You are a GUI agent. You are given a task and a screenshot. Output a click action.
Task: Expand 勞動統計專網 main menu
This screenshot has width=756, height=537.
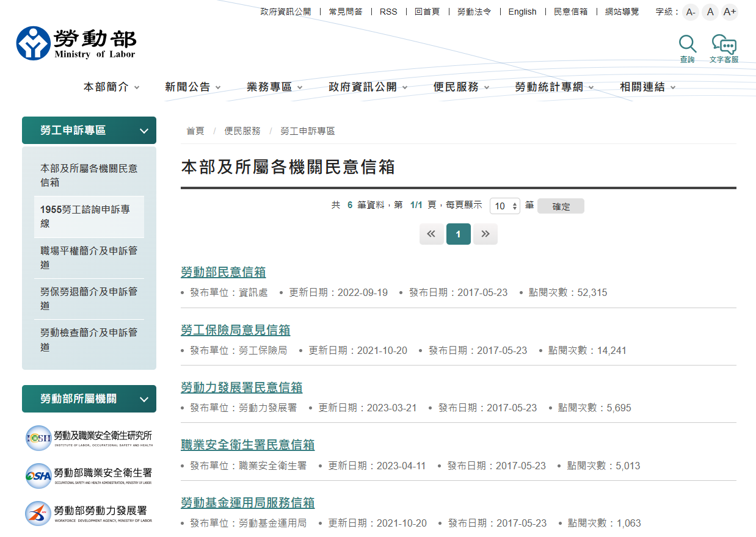click(554, 87)
